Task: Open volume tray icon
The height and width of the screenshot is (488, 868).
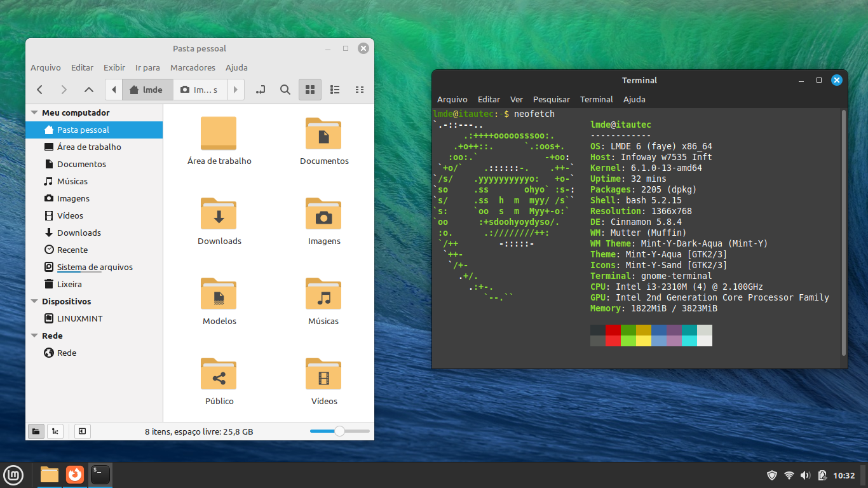Action: point(805,475)
